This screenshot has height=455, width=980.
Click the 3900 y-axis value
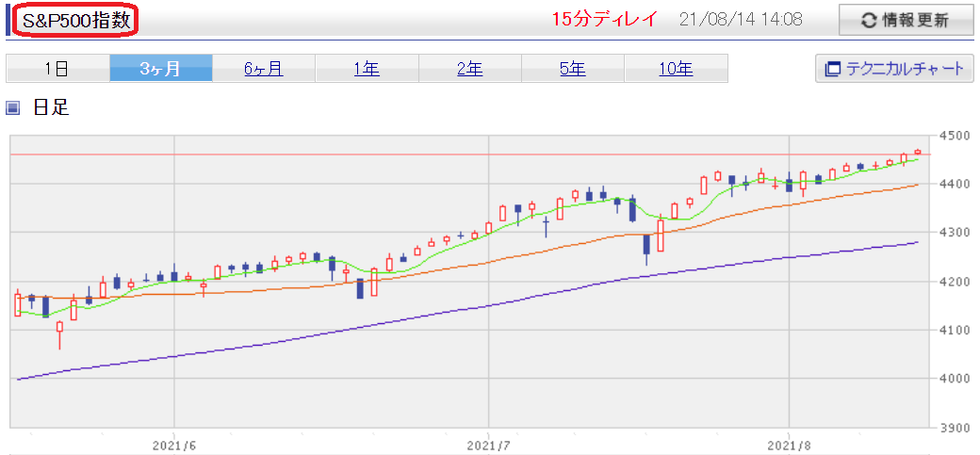click(954, 428)
